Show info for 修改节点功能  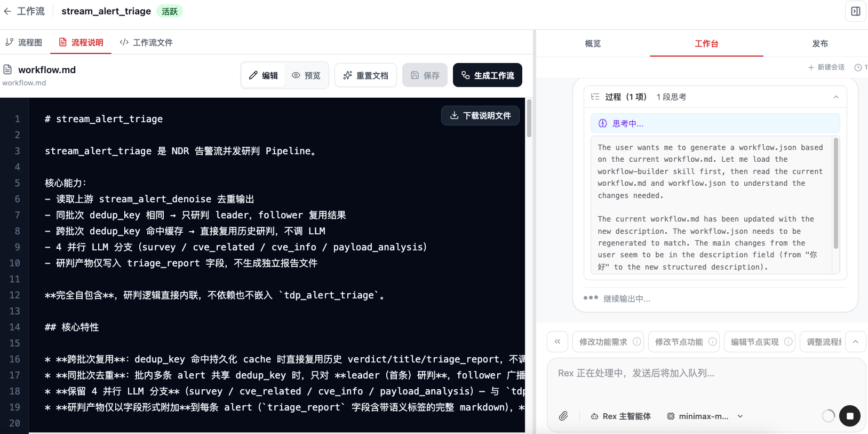point(713,342)
